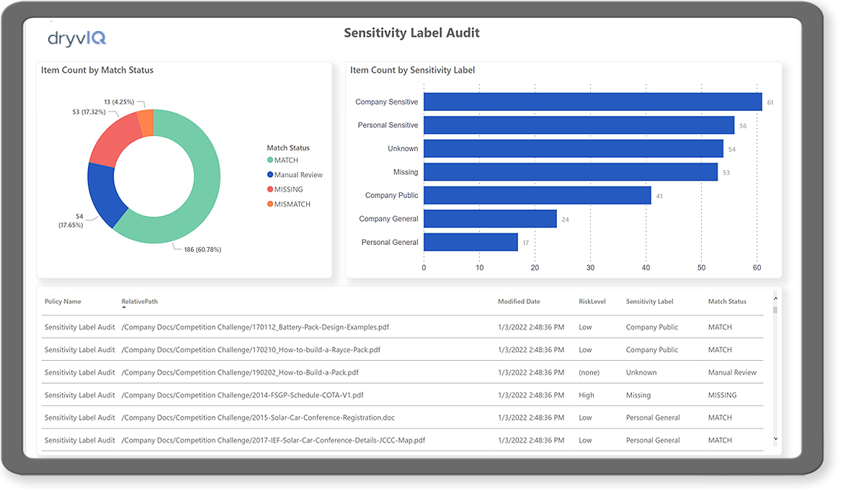Screen dimensions: 843x504
Task: Select the Manual Review legend dot
Action: coord(270,175)
